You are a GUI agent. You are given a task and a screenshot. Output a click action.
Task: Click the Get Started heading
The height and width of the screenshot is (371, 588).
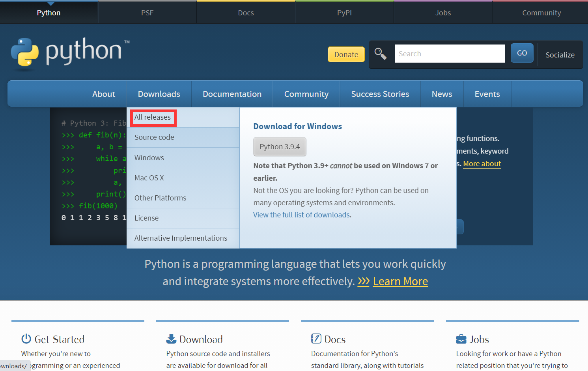[x=60, y=339]
